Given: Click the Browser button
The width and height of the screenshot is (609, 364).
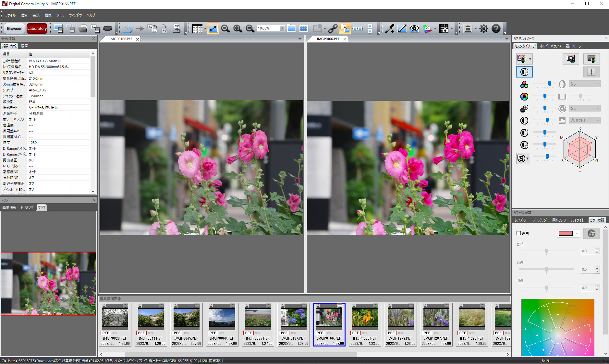Looking at the screenshot, I should pos(14,29).
